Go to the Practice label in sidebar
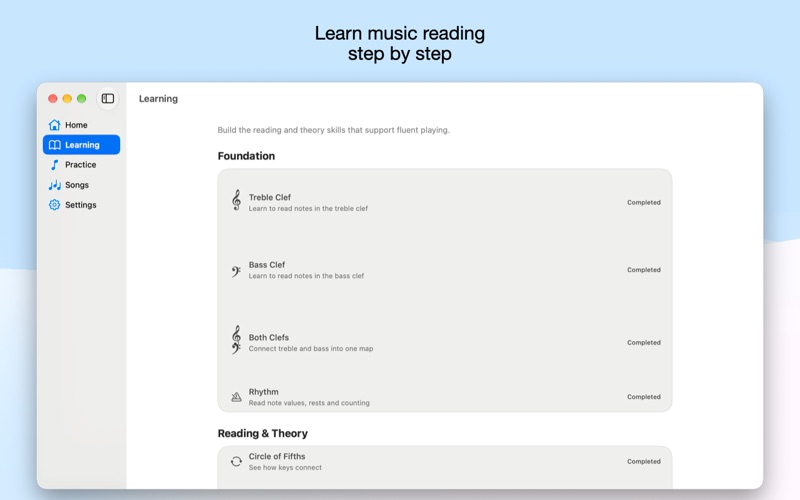The width and height of the screenshot is (800, 500). (81, 165)
